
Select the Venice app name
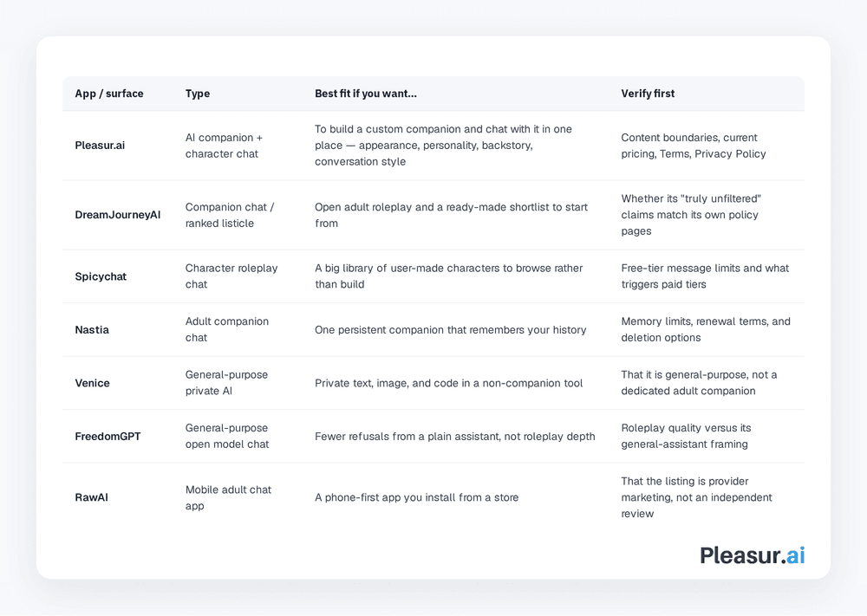pyautogui.click(x=93, y=383)
